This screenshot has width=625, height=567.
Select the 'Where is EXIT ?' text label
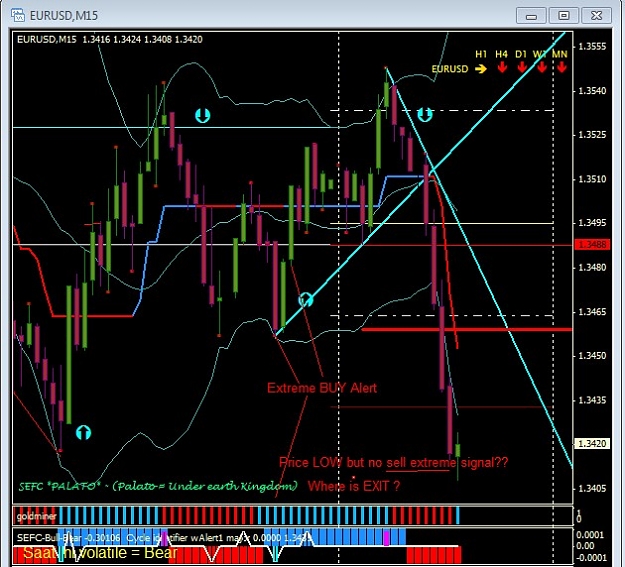tap(354, 486)
